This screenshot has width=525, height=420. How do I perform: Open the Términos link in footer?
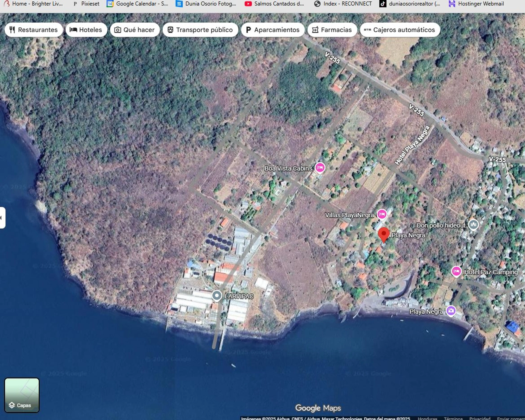coord(453,418)
